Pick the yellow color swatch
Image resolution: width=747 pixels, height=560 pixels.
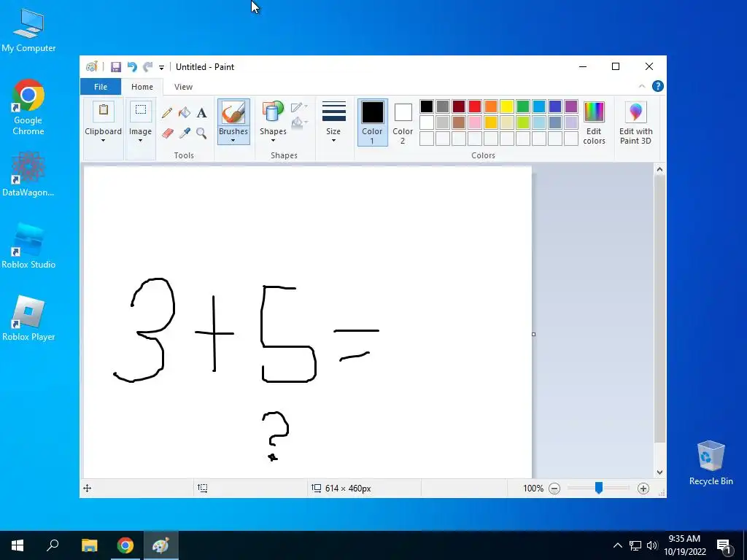507,106
